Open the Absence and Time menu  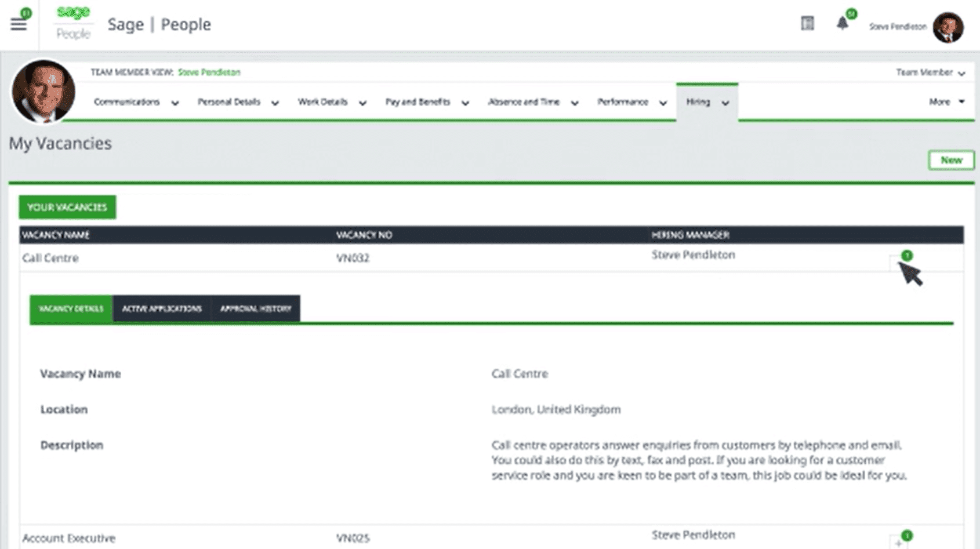click(532, 102)
